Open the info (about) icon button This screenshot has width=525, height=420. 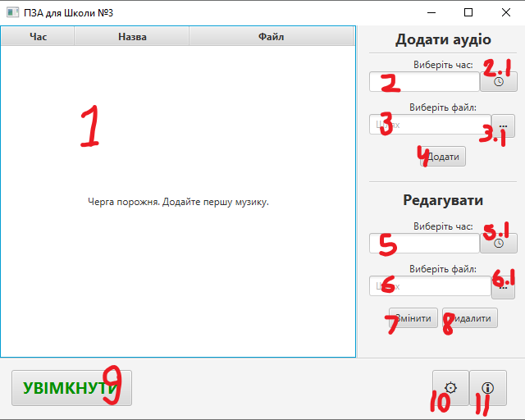click(488, 388)
